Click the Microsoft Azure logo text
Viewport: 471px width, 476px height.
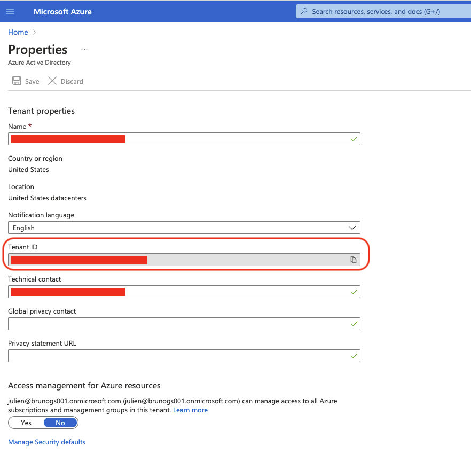pos(62,12)
